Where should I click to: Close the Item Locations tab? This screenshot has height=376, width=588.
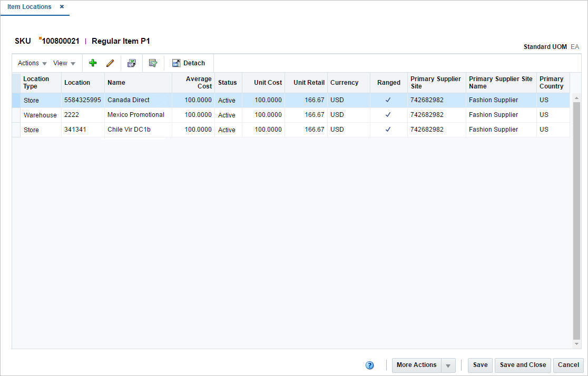tap(62, 7)
